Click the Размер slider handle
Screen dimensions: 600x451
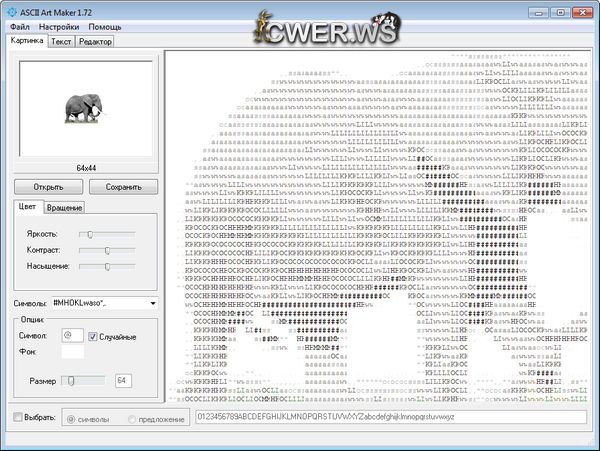pos(71,381)
